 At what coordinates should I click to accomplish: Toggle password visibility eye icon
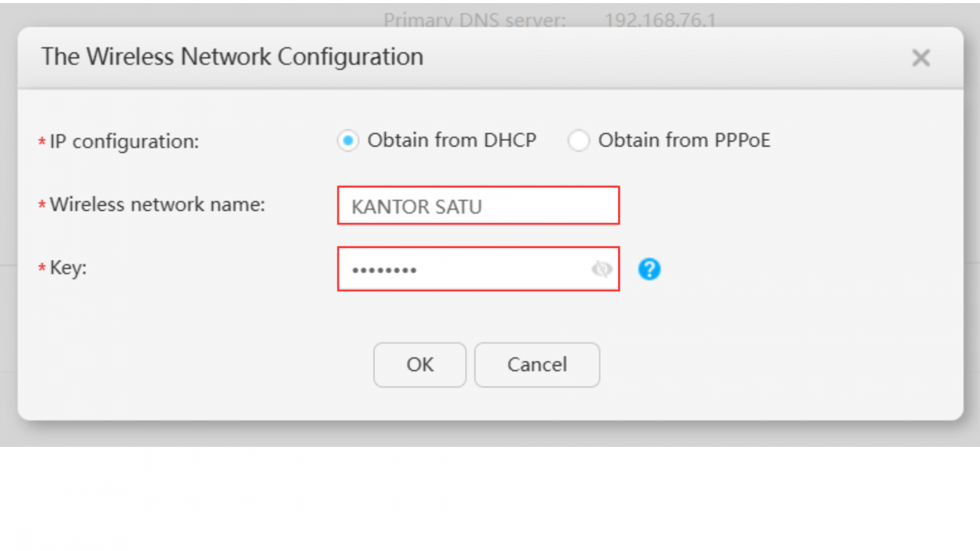click(601, 269)
